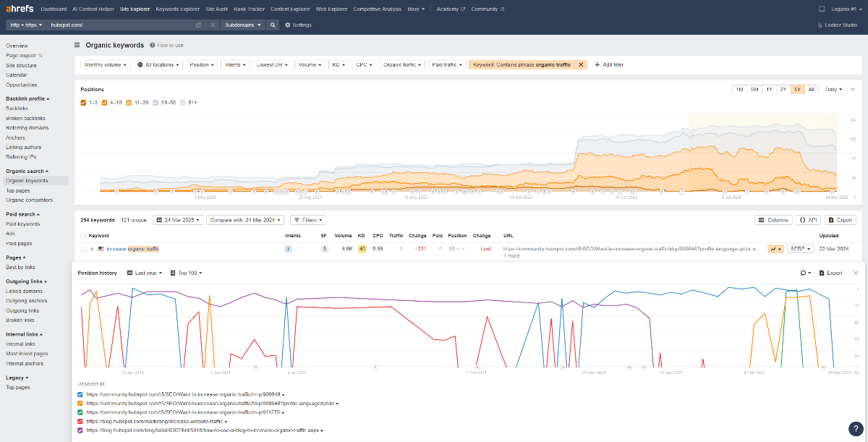Open the All locations dropdown
This screenshot has width=868, height=442.
[157, 64]
